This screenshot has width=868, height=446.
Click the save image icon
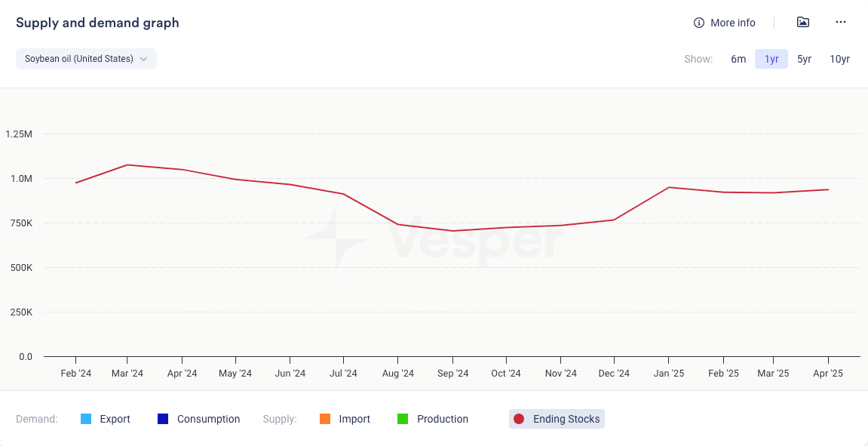[x=803, y=23]
